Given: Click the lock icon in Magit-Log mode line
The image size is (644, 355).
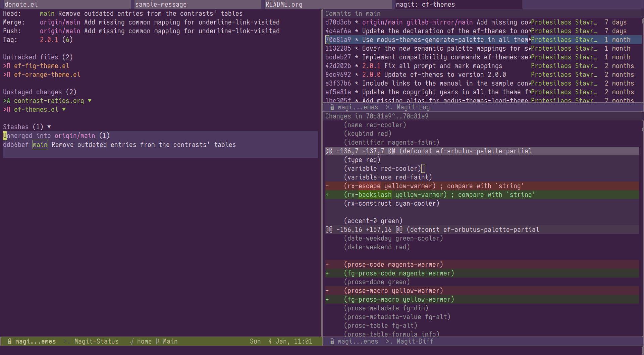Looking at the screenshot, I should tap(332, 107).
